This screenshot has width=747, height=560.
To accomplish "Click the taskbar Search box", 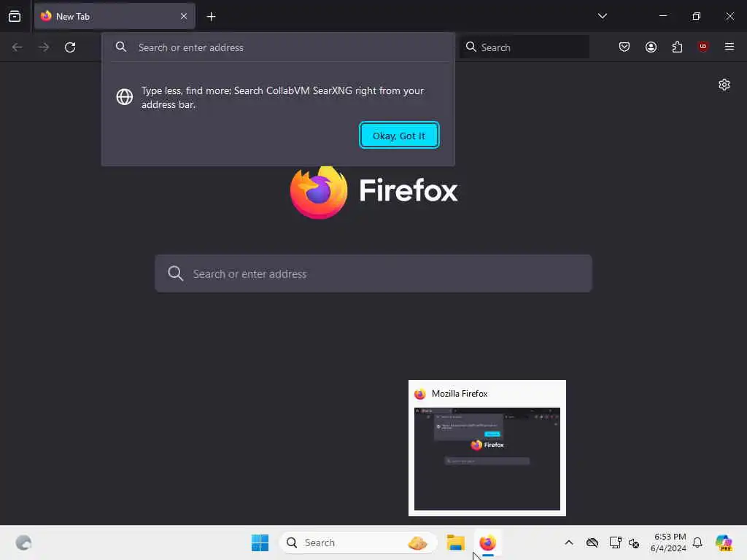I will pos(358,542).
